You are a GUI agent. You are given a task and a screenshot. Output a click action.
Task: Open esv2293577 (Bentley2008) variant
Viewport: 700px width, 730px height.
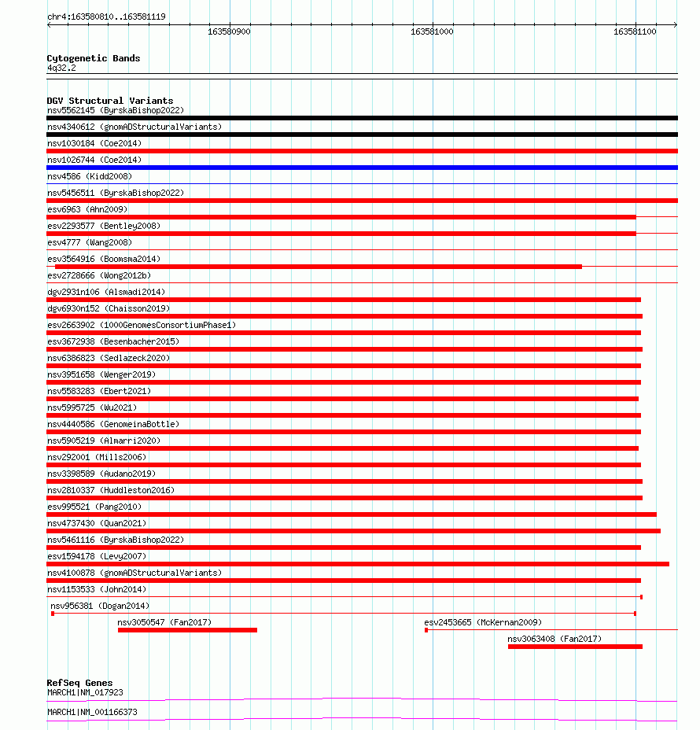104,226
